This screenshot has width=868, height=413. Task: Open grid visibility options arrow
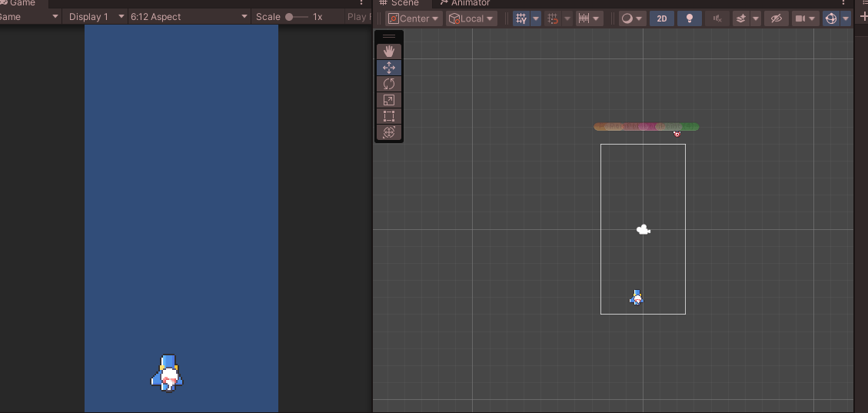(x=536, y=18)
